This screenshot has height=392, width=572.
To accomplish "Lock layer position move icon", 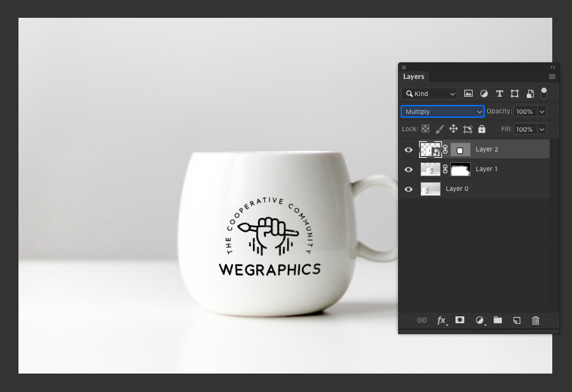I will 454,129.
